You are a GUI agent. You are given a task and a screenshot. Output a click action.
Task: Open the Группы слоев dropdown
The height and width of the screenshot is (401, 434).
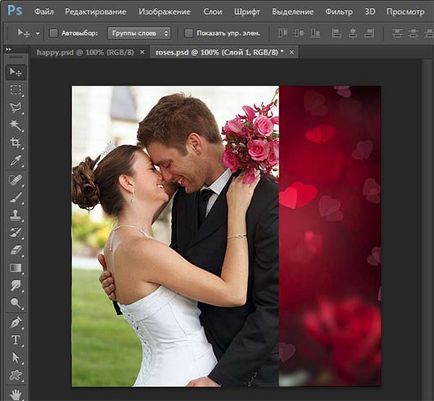(x=139, y=33)
